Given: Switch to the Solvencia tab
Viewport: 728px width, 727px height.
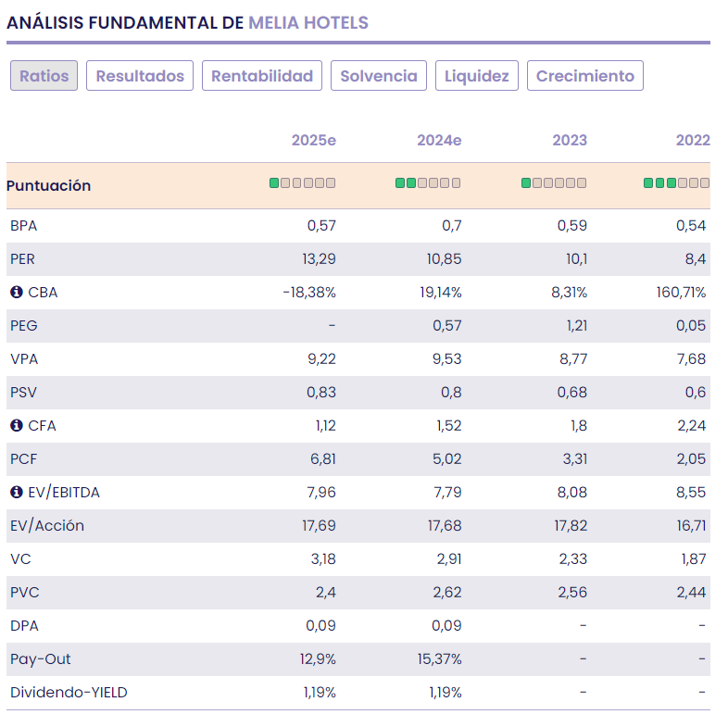Looking at the screenshot, I should 379,76.
